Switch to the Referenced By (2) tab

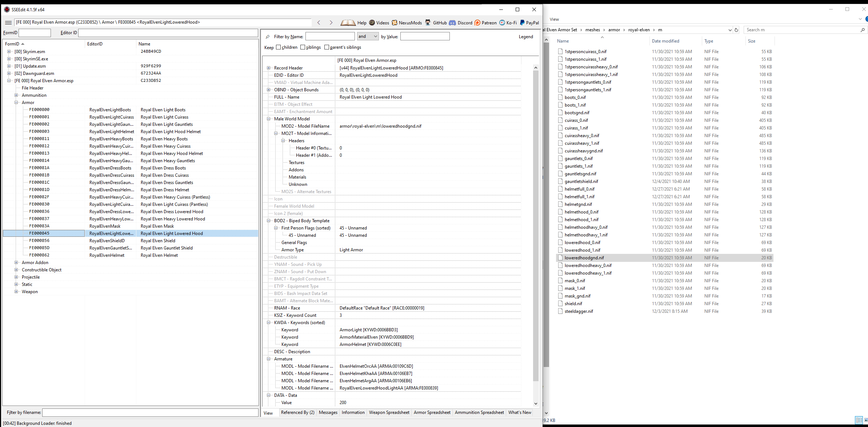click(297, 412)
